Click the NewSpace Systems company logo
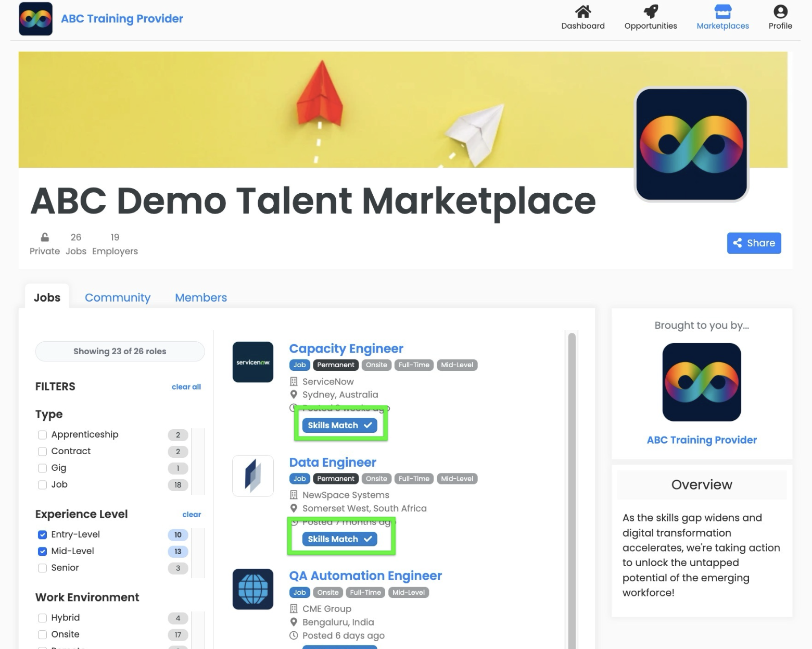 point(253,476)
